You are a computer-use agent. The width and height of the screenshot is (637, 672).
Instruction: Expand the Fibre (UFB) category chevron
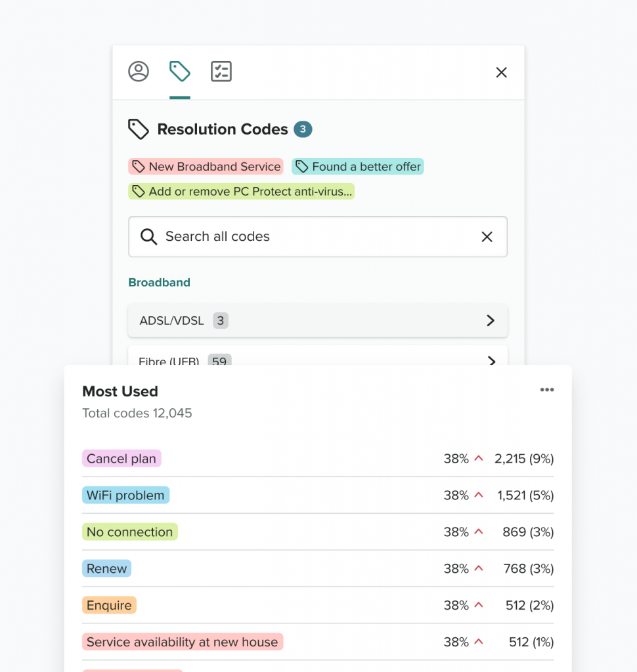coord(491,360)
